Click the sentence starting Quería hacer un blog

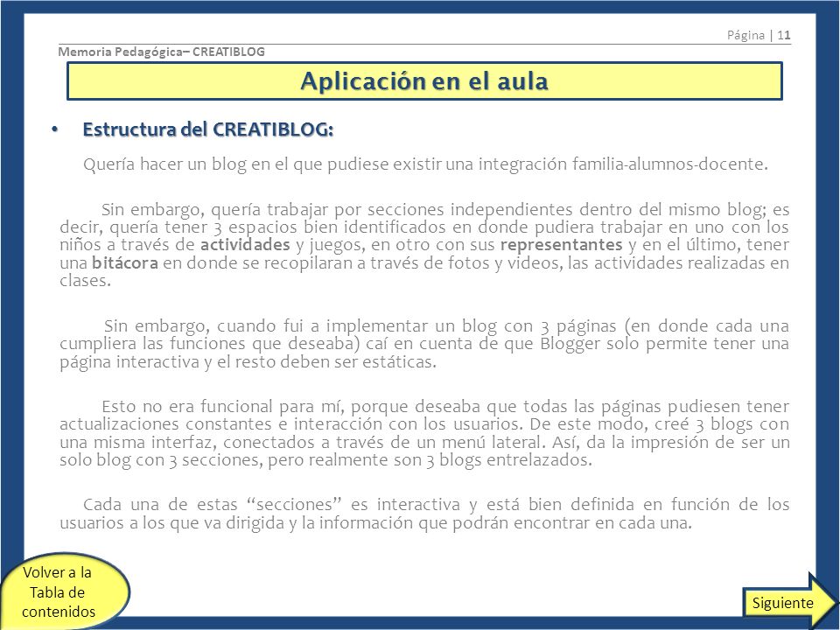pyautogui.click(x=425, y=164)
